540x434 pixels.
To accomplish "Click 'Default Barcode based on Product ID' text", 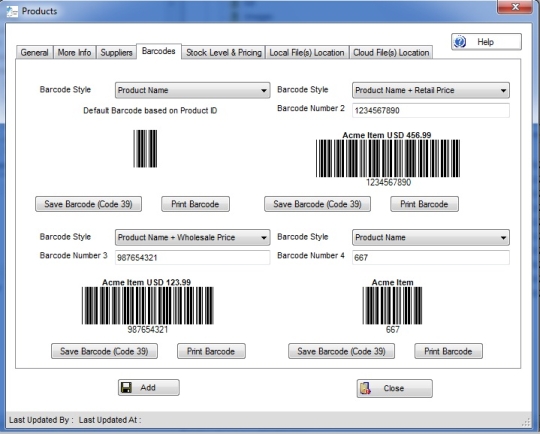I will pyautogui.click(x=150, y=111).
